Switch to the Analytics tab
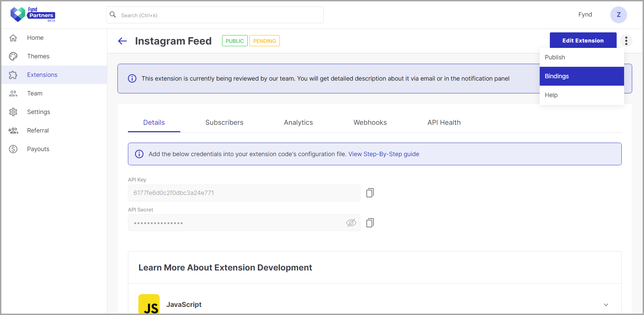The width and height of the screenshot is (644, 315). tap(298, 122)
